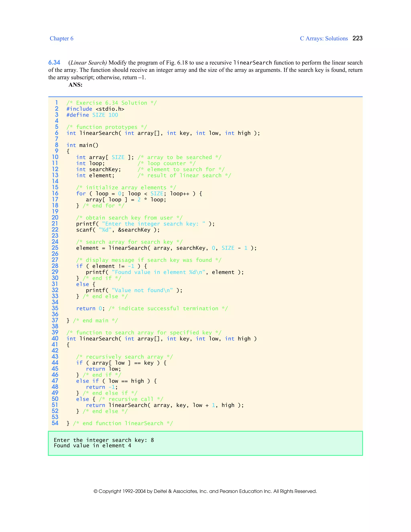Image resolution: width=411 pixels, height=532 pixels.
Task: Click the 'int searchKey;' declaration
Action: 99,169
